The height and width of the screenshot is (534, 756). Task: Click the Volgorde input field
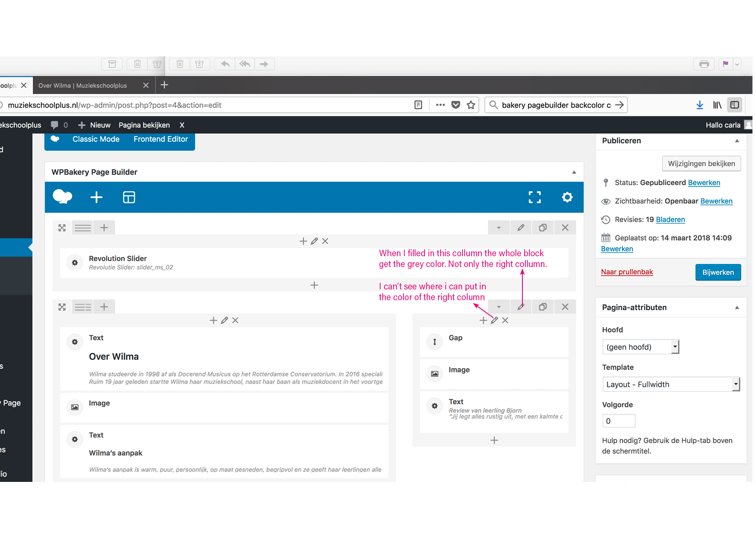(x=619, y=421)
